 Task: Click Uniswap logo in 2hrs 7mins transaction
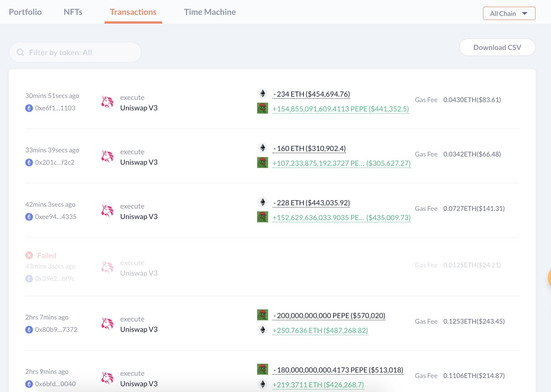pyautogui.click(x=107, y=324)
